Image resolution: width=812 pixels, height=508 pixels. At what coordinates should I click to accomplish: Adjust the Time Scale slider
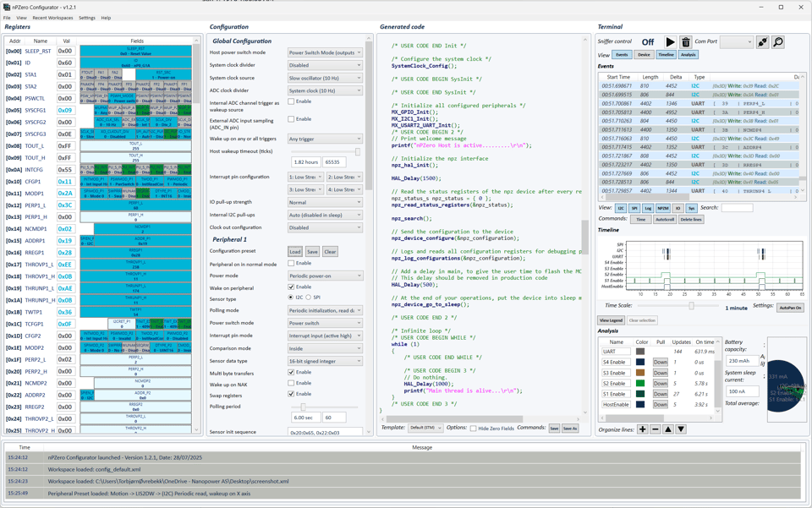(x=691, y=306)
